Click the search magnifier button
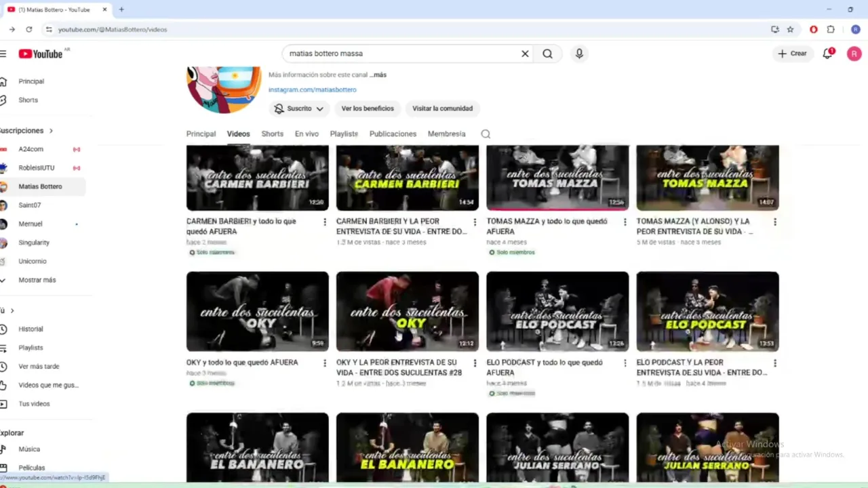 (547, 54)
